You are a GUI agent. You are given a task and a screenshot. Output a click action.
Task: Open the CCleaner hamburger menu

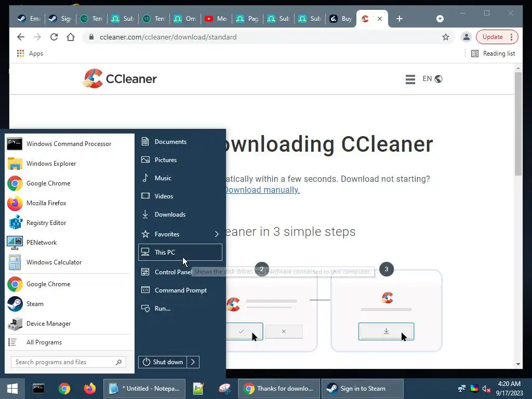[410, 79]
